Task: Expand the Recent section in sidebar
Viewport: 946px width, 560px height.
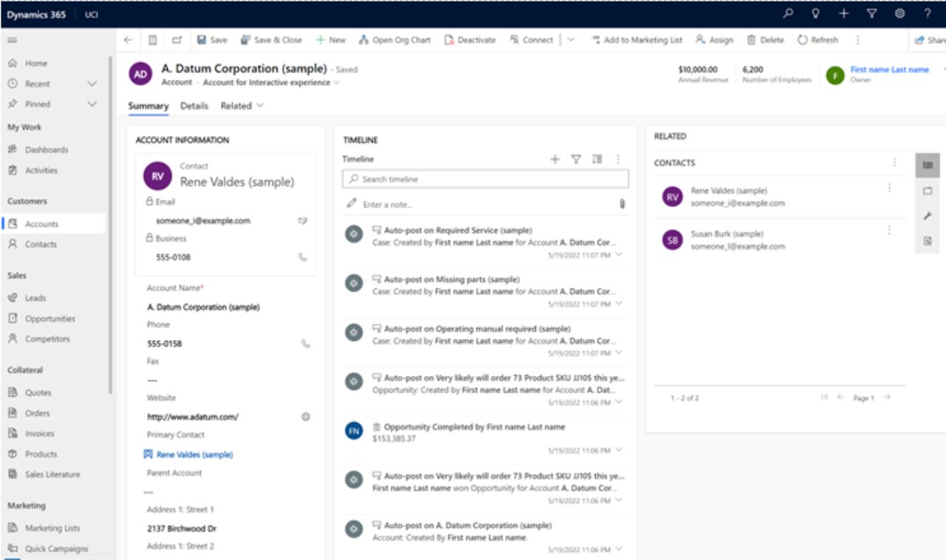Action: pos(92,84)
